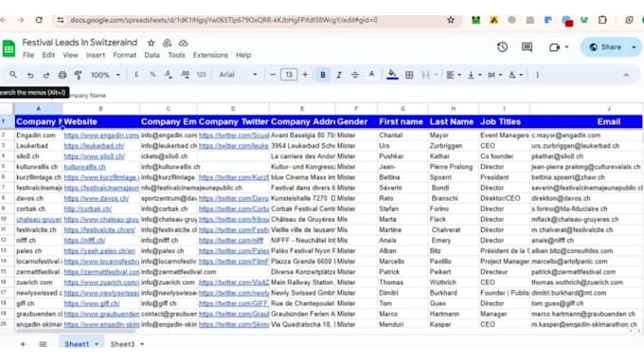Open the text color picker

click(x=371, y=75)
